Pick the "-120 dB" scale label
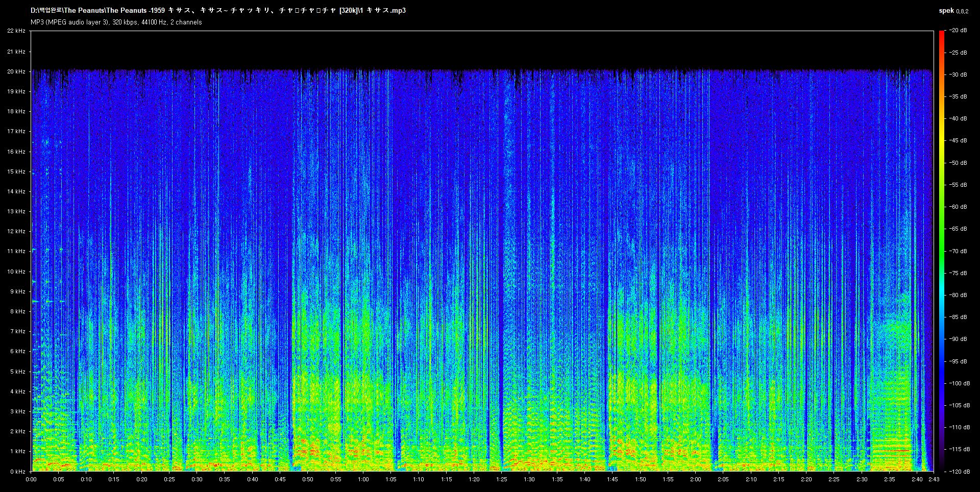This screenshot has width=980, height=492. [x=960, y=472]
